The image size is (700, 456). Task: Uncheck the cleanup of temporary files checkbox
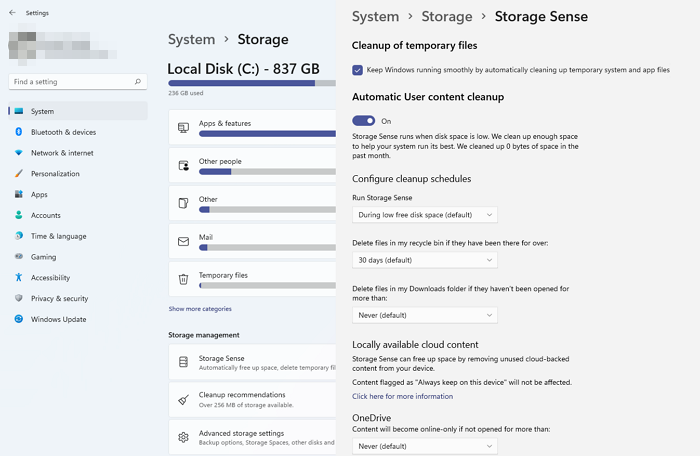(x=357, y=70)
